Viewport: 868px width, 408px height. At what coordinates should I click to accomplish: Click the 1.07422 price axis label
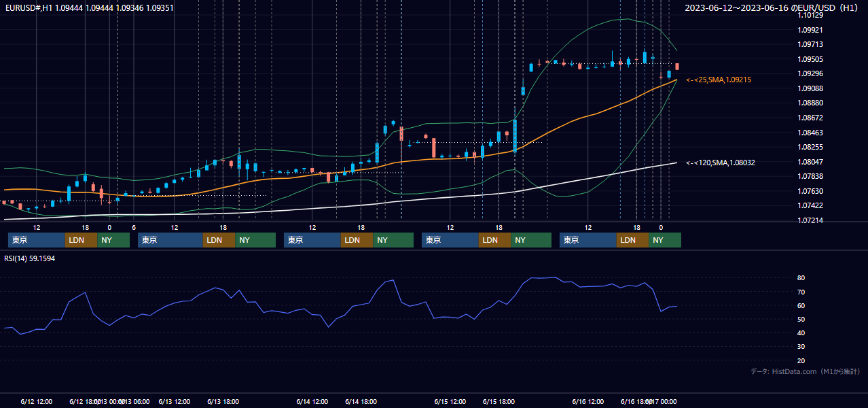[x=811, y=205]
